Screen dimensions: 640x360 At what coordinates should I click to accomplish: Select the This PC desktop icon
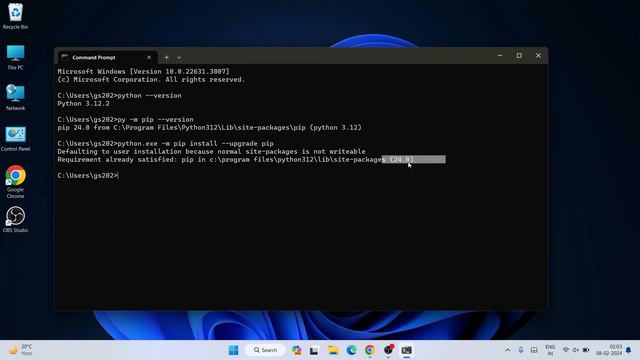click(x=15, y=58)
